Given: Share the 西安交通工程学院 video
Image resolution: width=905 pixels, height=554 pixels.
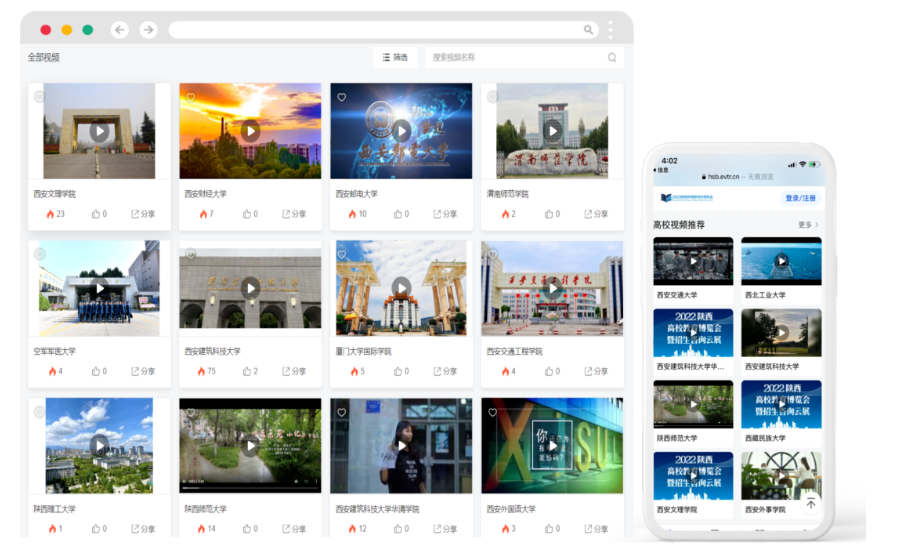Looking at the screenshot, I should (596, 371).
